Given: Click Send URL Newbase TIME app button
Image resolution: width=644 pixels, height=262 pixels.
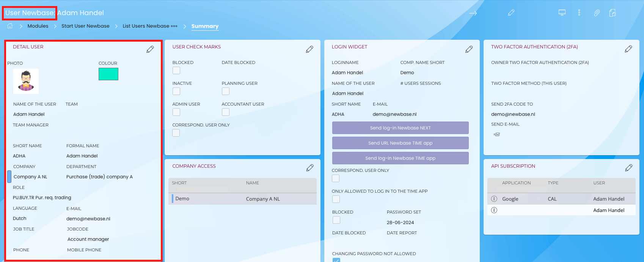Looking at the screenshot, I should pyautogui.click(x=401, y=143).
